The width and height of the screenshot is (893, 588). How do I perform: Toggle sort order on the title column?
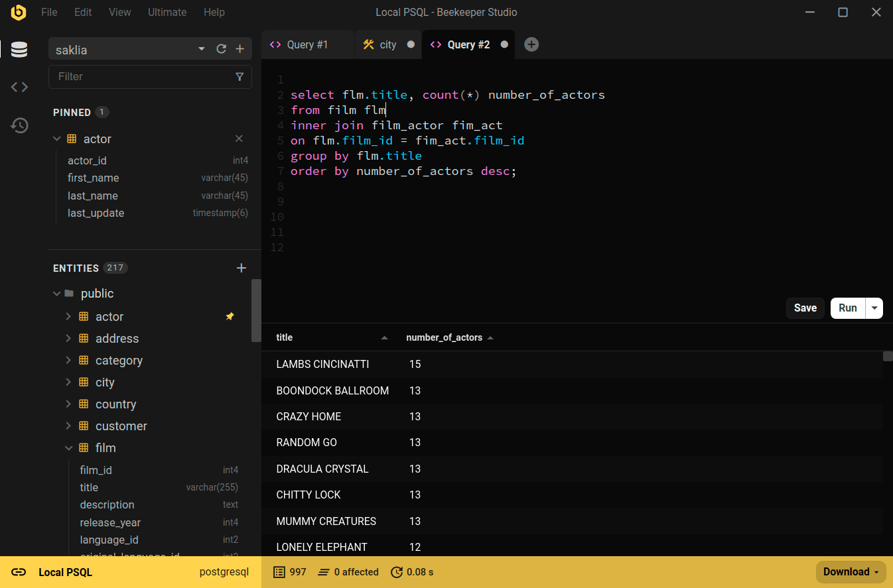pos(384,337)
